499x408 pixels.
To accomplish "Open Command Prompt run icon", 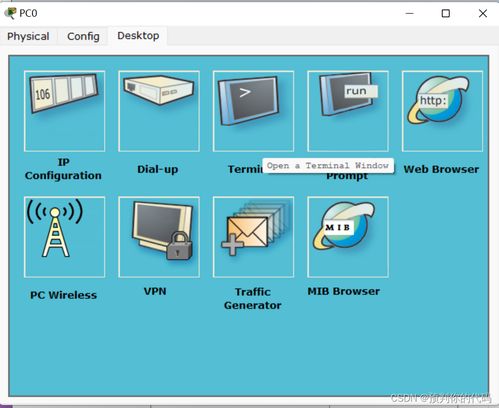I will pos(348,111).
